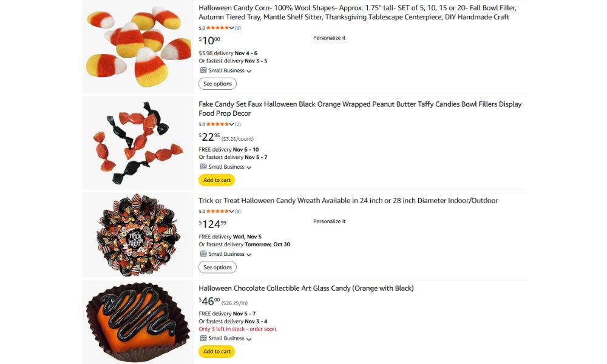The width and height of the screenshot is (607, 364).
Task: Add the art glass candy to cart
Action: [217, 351]
